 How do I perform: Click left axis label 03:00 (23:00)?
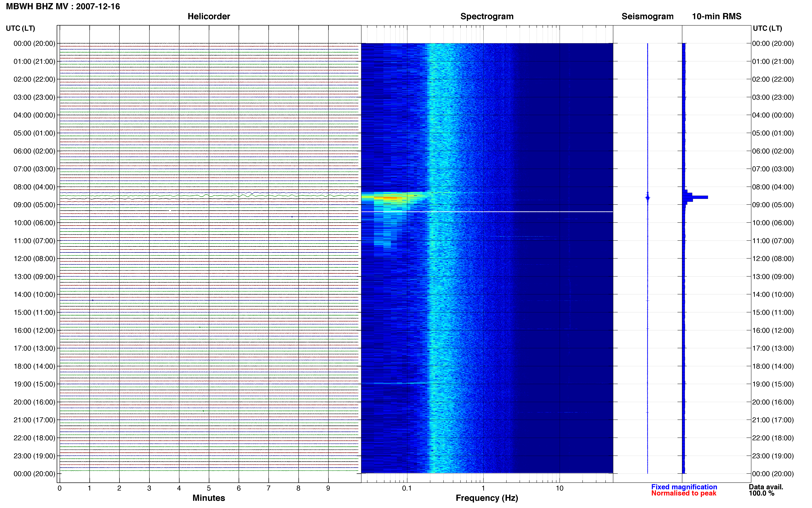[34, 97]
